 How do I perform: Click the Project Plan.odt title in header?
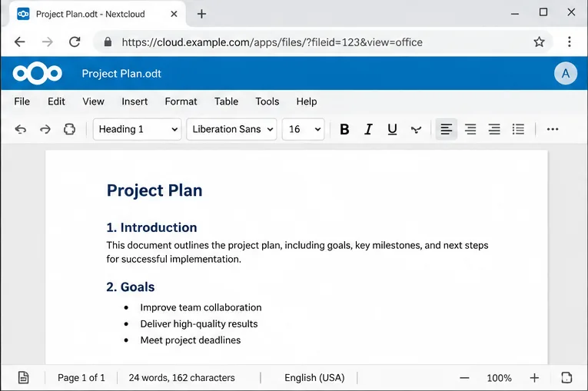[121, 74]
